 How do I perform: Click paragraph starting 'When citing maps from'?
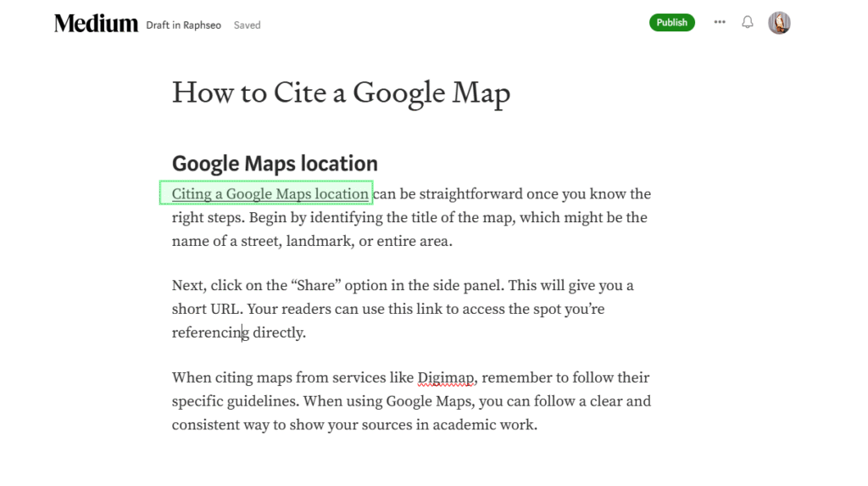click(411, 401)
